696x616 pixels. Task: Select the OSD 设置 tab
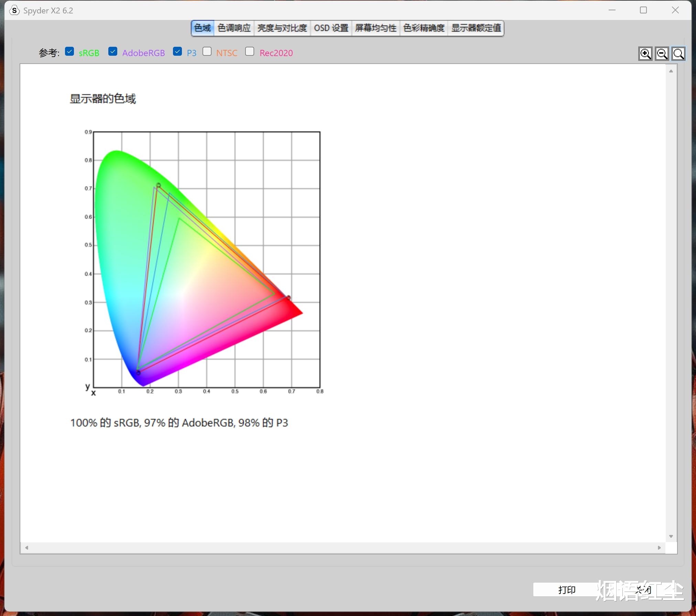point(331,28)
